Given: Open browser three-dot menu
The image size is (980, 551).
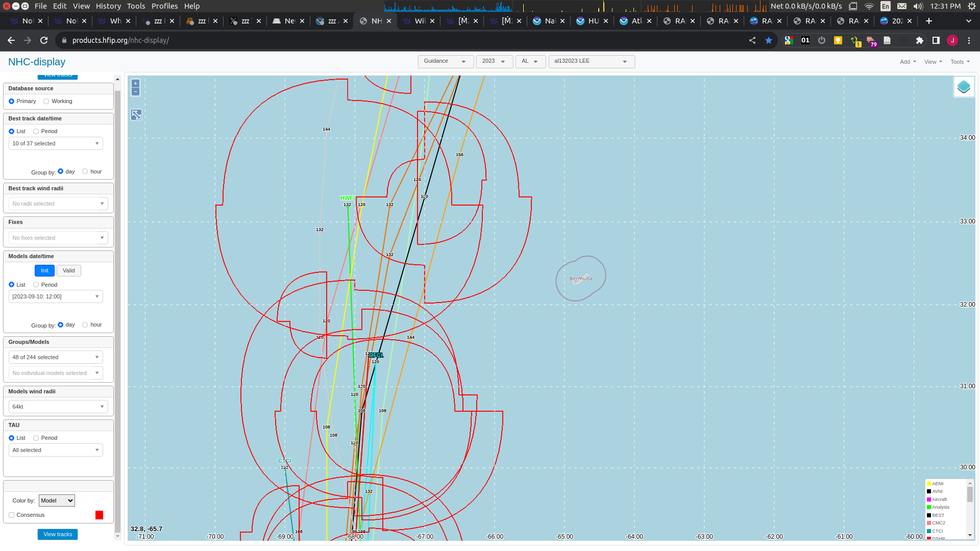Looking at the screenshot, I should point(969,40).
